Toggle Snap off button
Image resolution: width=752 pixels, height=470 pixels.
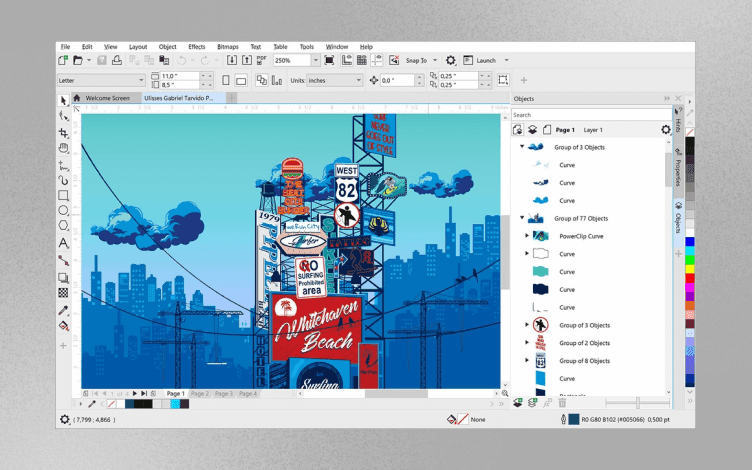394,60
